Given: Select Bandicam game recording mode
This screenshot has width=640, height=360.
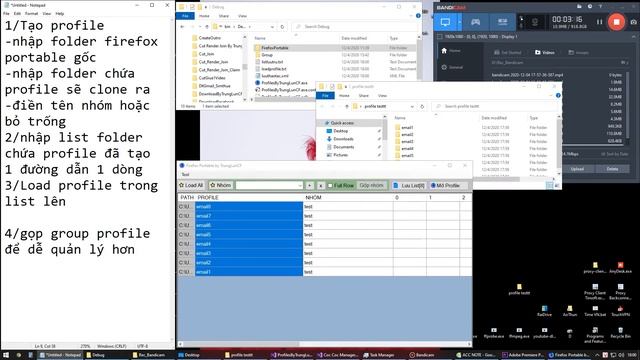Looking at the screenshot, I should [476, 22].
